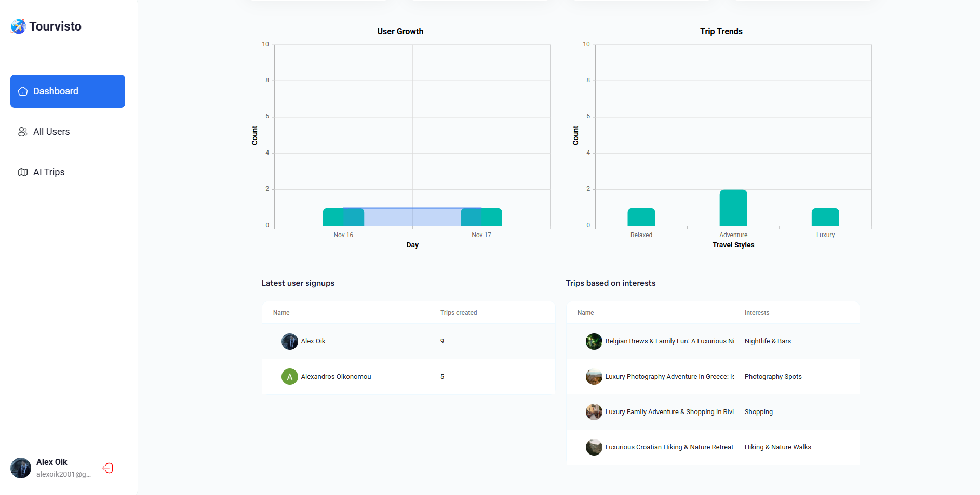Click Alex Oik's avatar in signups table
Image resolution: width=980 pixels, height=495 pixels.
(289, 341)
